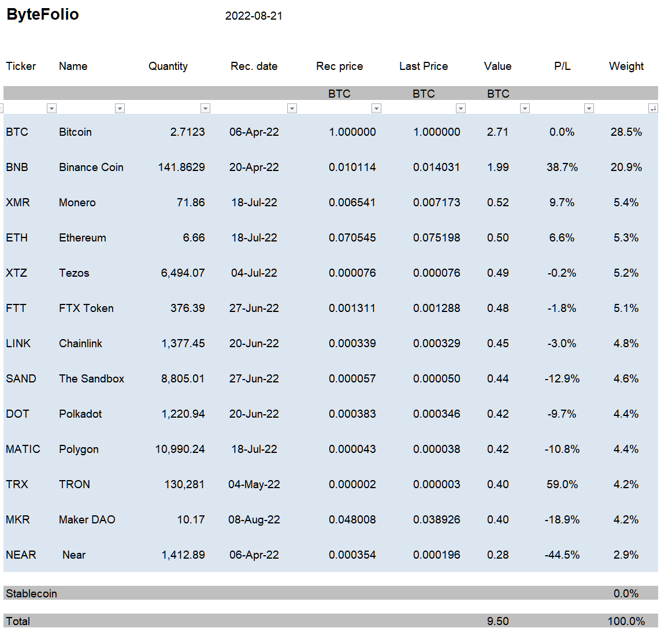The height and width of the screenshot is (643, 672).
Task: Select the Polkadot name cell
Action: coord(80,414)
